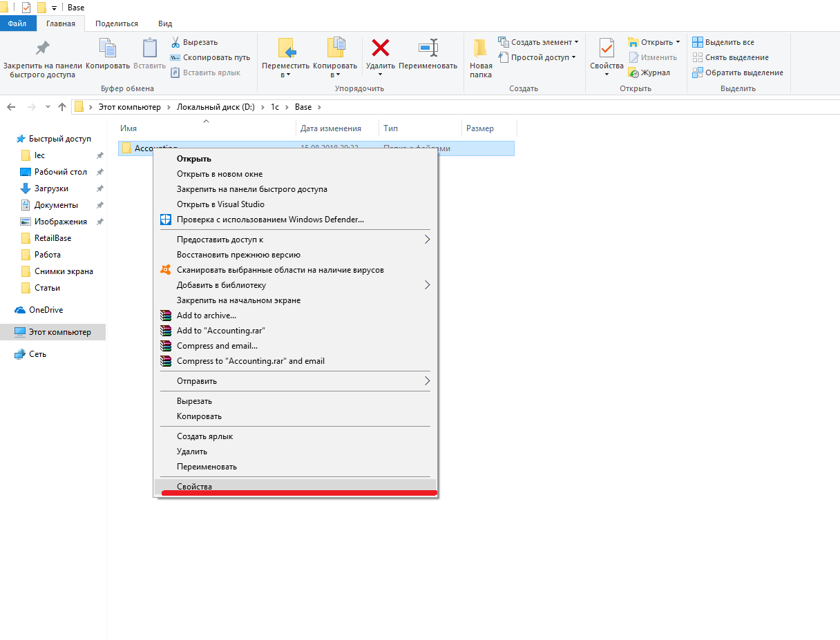Screen dimensions: 840x640
Task: Click the Свойства checkmark icon in ribbon
Action: pos(607,48)
